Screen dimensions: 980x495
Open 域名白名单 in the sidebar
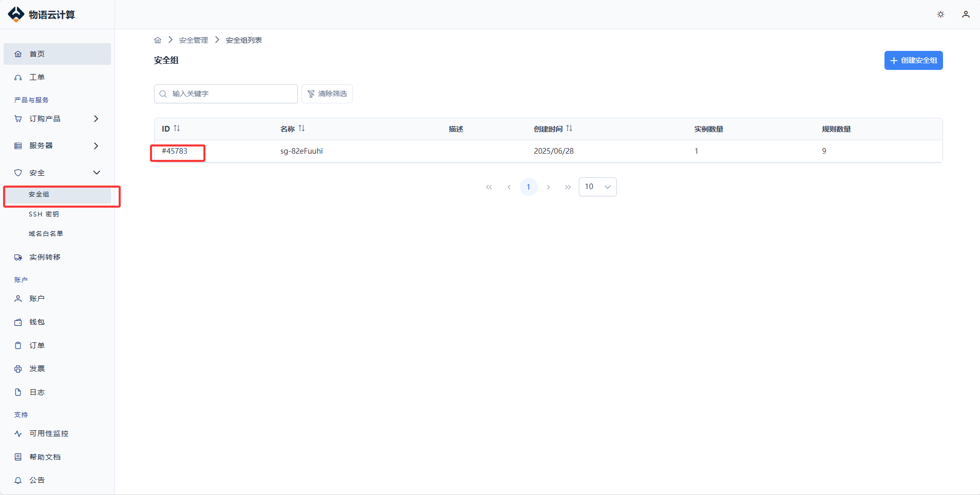(46, 234)
